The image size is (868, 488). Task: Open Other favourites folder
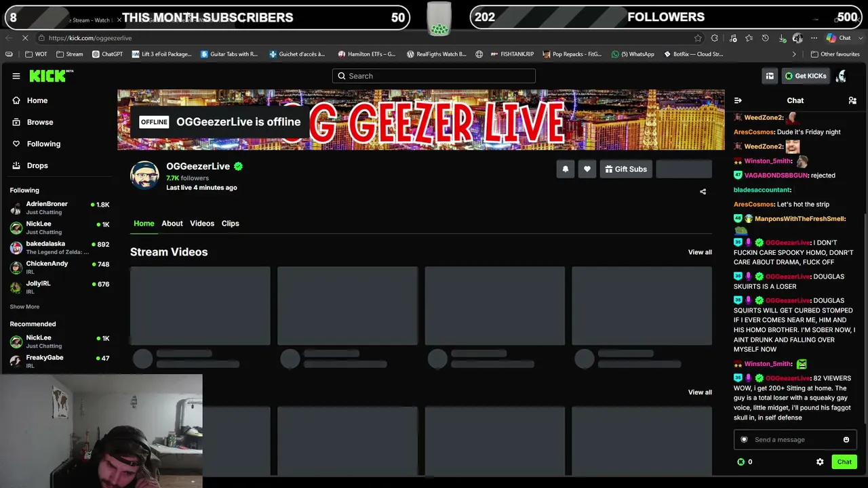point(835,54)
